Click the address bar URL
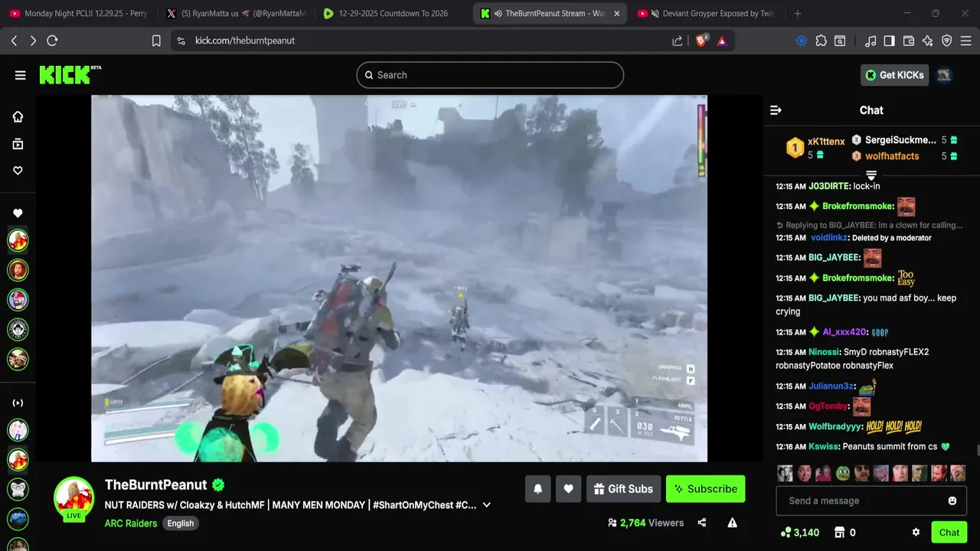980x551 pixels. pos(245,41)
